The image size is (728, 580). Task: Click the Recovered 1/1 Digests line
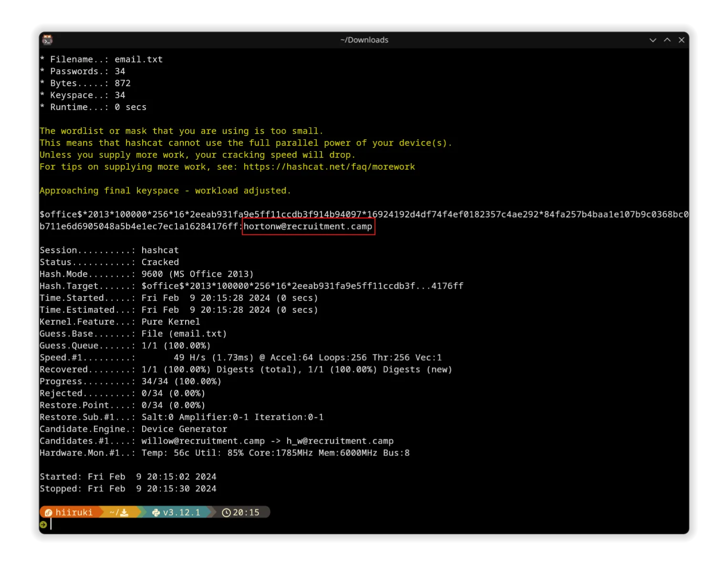tap(246, 370)
